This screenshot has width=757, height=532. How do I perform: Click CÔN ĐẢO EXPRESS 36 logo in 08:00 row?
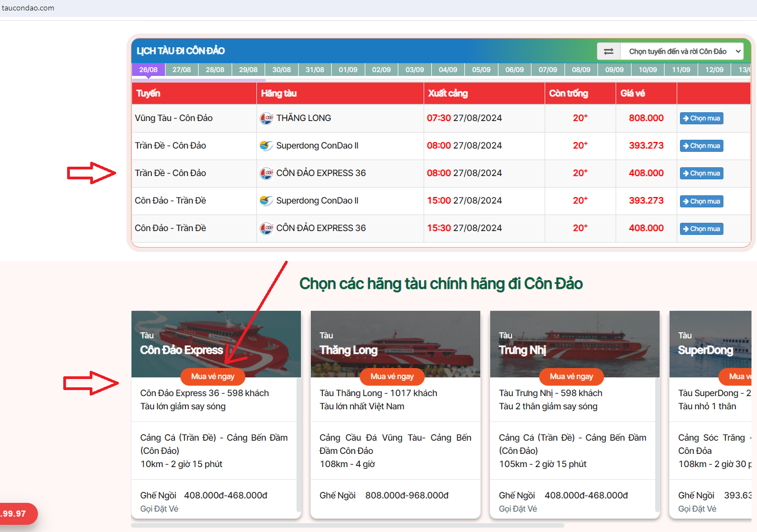point(266,173)
